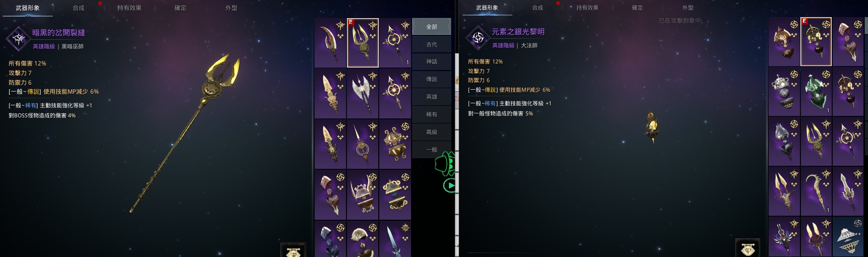Image resolution: width=868 pixels, height=257 pixels.
Task: Filter weapons by 神話 grade
Action: click(x=432, y=61)
